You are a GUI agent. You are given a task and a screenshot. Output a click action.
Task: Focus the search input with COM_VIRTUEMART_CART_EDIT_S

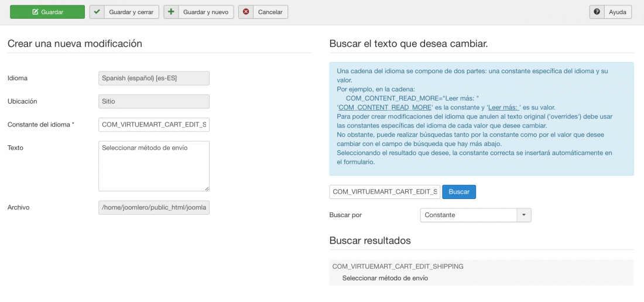[385, 191]
